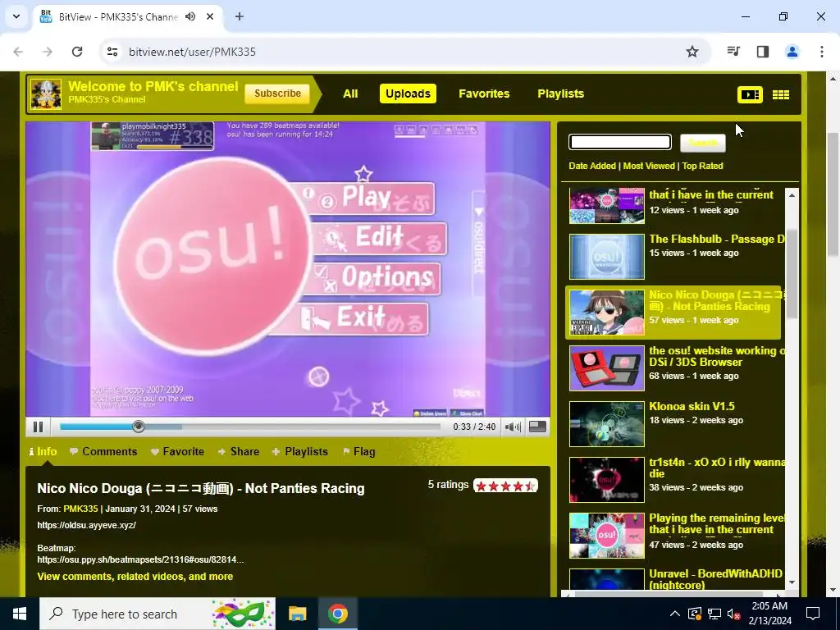Open Chrome three-dot menu
The height and width of the screenshot is (630, 840).
tap(822, 52)
